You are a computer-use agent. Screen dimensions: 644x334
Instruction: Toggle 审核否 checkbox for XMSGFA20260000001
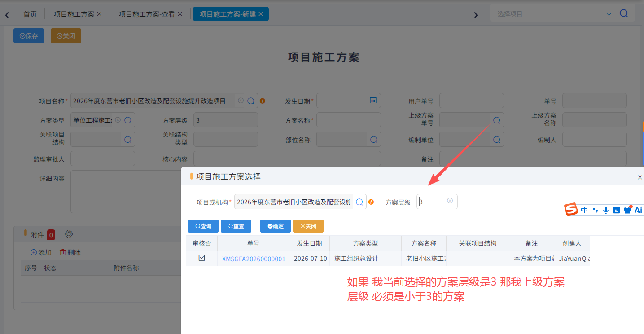pyautogui.click(x=202, y=258)
